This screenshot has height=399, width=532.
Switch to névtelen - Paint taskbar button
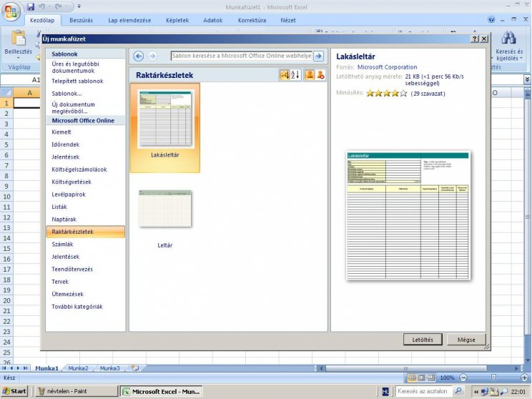coord(77,391)
